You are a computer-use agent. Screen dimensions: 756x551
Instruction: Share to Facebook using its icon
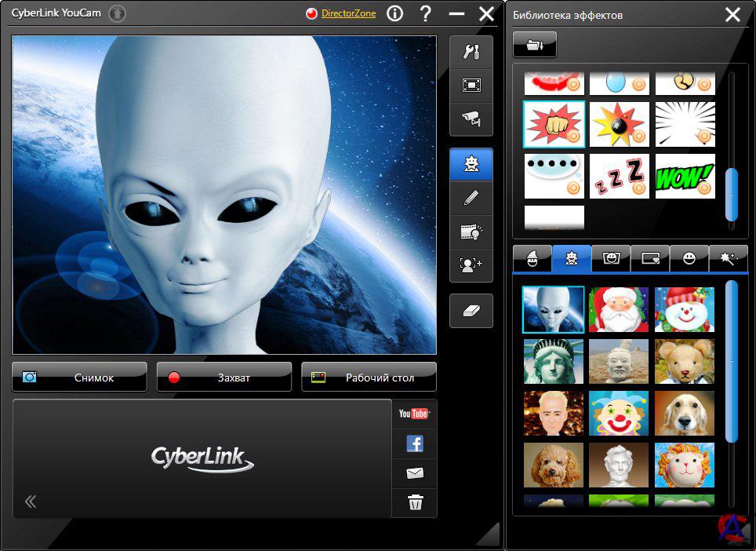click(x=414, y=443)
